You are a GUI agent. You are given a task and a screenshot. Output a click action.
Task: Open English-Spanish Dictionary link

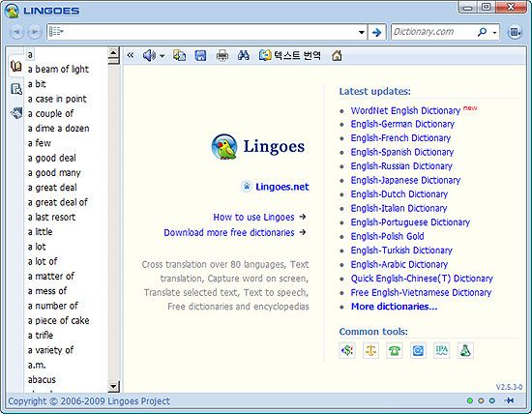tap(402, 152)
